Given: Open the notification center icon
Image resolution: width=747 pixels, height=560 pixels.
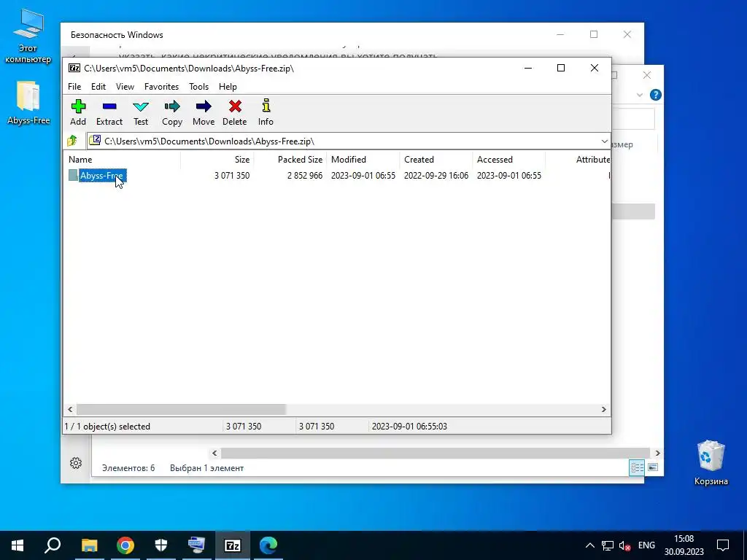Looking at the screenshot, I should coord(723,545).
